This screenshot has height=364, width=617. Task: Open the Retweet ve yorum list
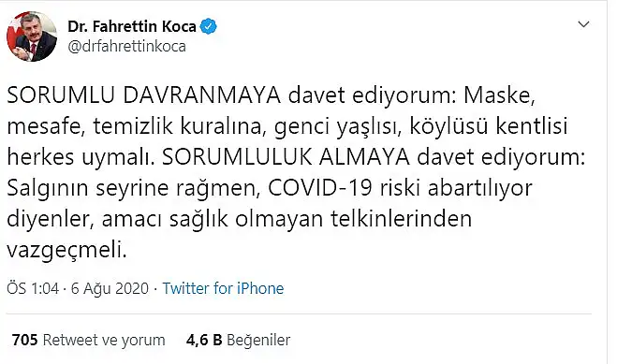104,340
